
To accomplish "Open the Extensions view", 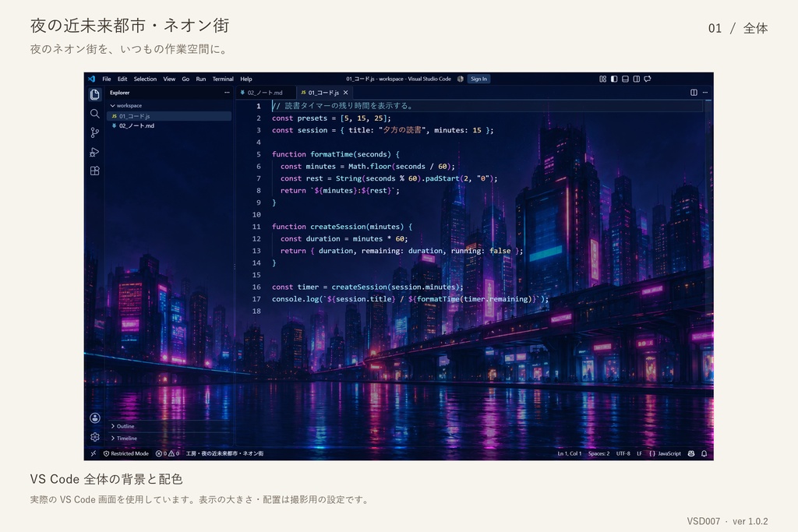I will tap(94, 171).
